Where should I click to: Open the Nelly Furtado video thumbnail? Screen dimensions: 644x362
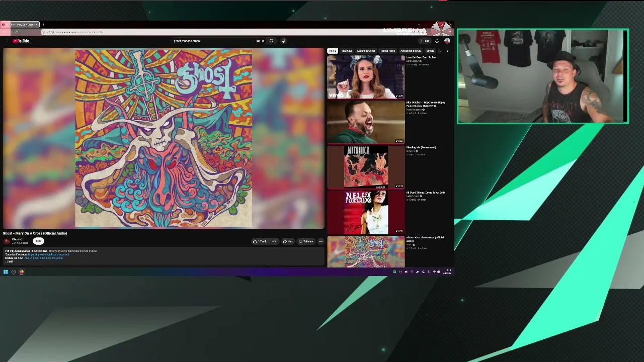[x=366, y=213]
